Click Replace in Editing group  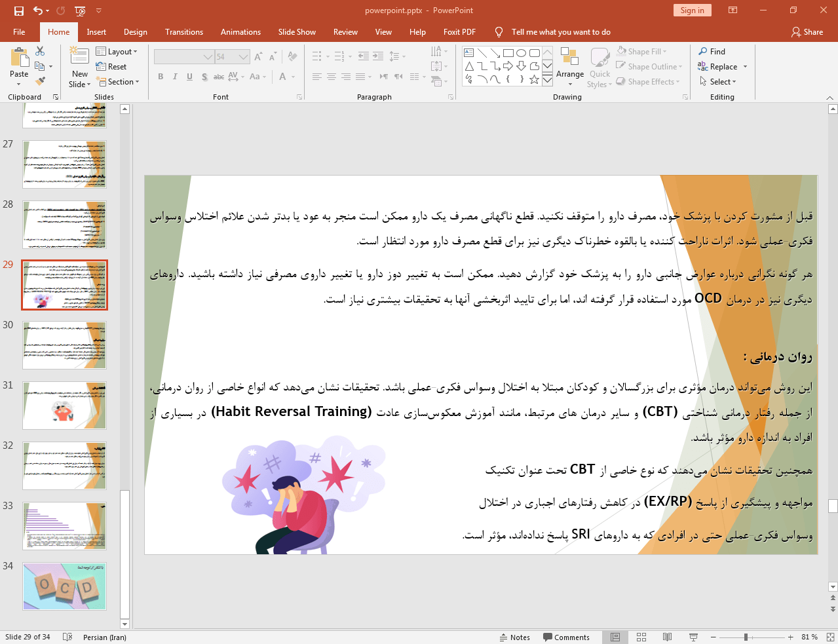(x=722, y=67)
